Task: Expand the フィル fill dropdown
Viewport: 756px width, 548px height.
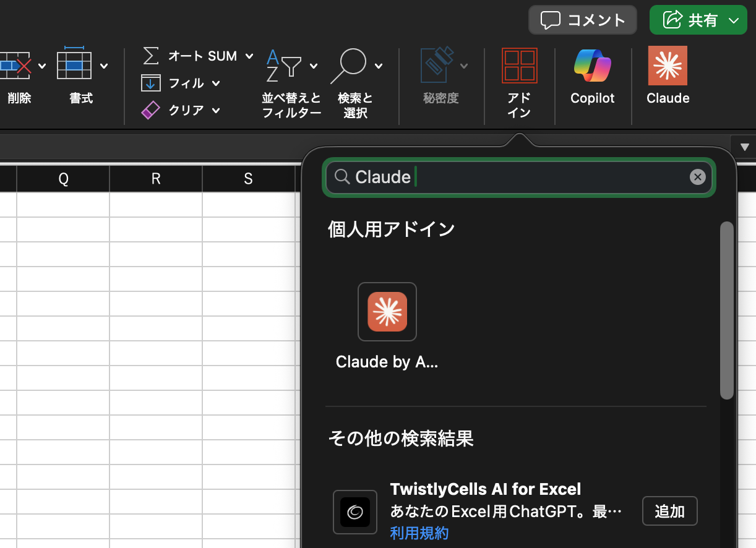Action: coord(216,83)
